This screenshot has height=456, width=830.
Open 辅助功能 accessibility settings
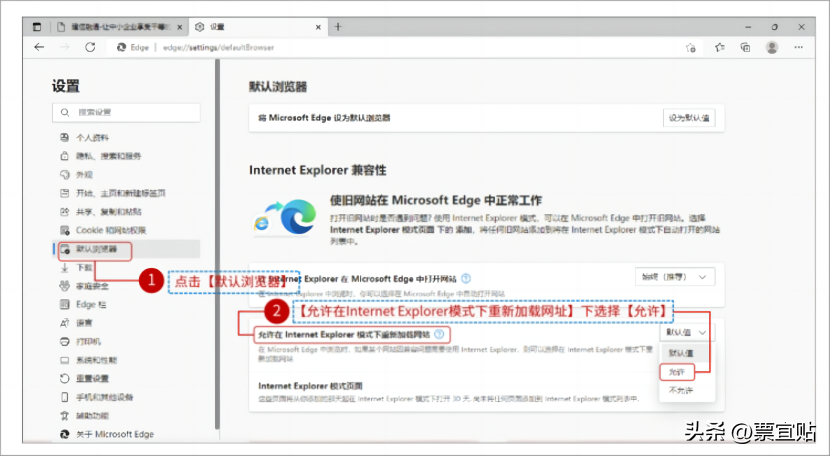127,416
